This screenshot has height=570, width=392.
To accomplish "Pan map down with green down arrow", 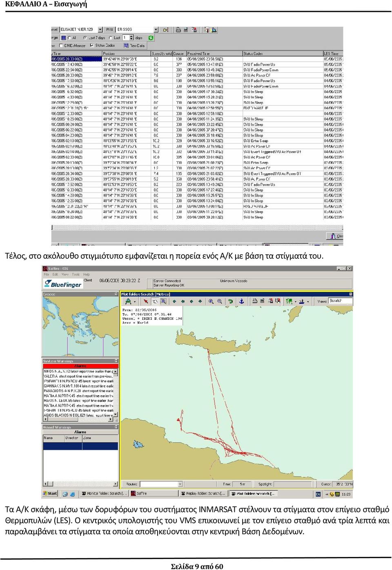I will coord(200,301).
